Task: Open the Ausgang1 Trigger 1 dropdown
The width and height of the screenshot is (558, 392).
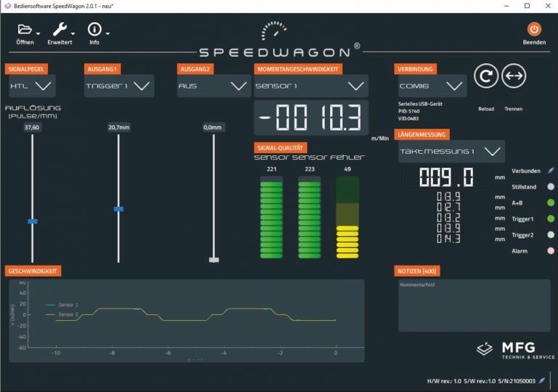Action: point(119,86)
